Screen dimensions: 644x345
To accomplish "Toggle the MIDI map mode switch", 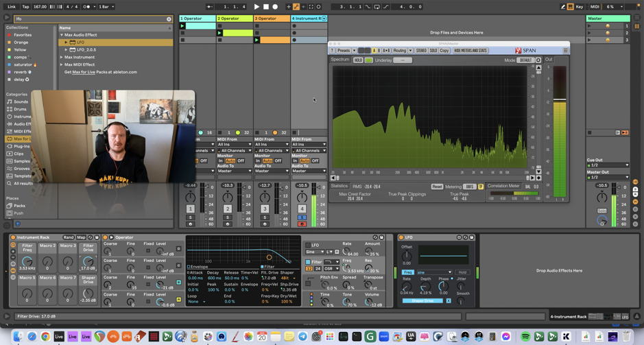I will tap(595, 7).
